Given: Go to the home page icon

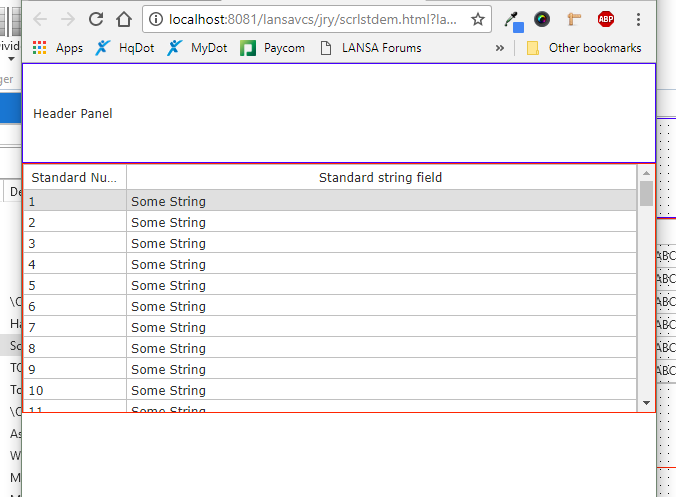Looking at the screenshot, I should [124, 19].
